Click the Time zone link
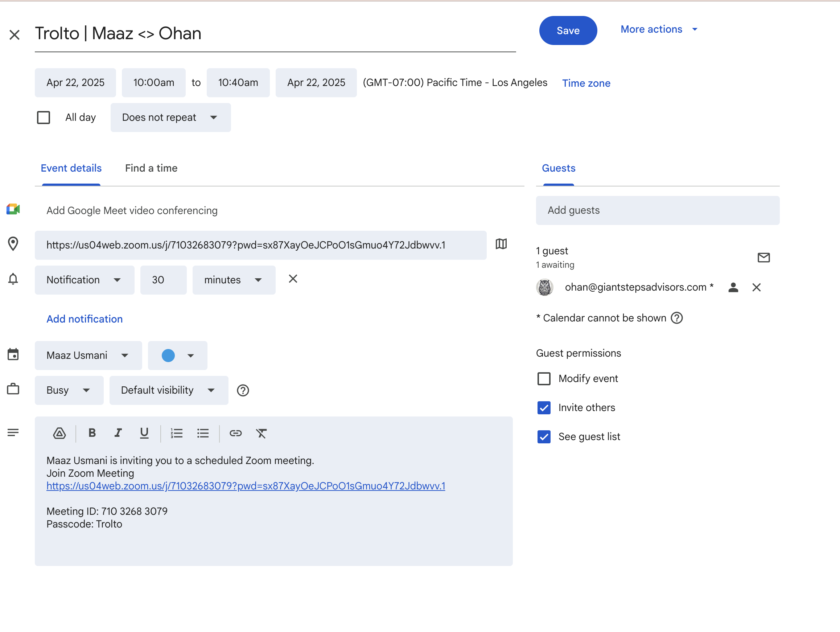The image size is (840, 632). click(586, 83)
